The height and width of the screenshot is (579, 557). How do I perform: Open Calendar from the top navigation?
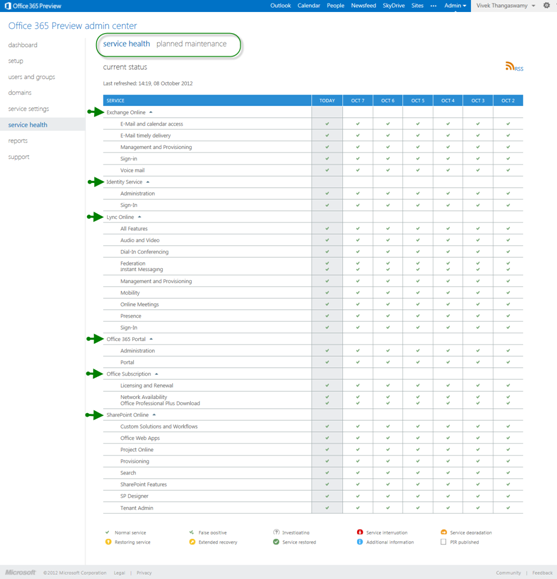tap(309, 6)
